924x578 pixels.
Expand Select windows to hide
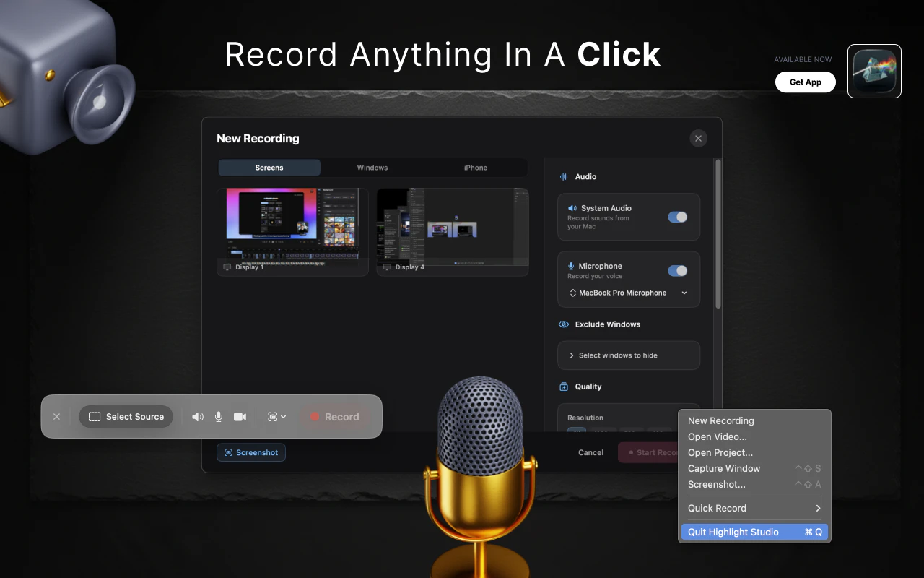coord(628,355)
